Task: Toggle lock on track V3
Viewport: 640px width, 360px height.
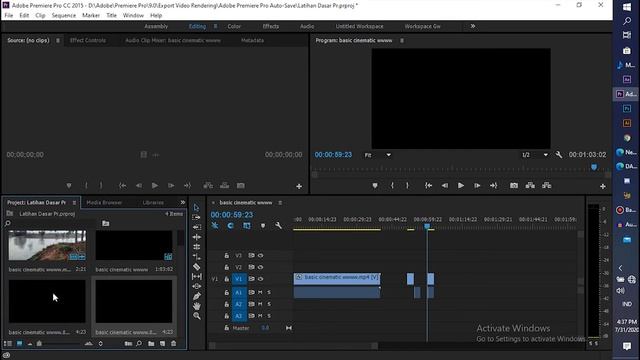Action: [x=227, y=256]
